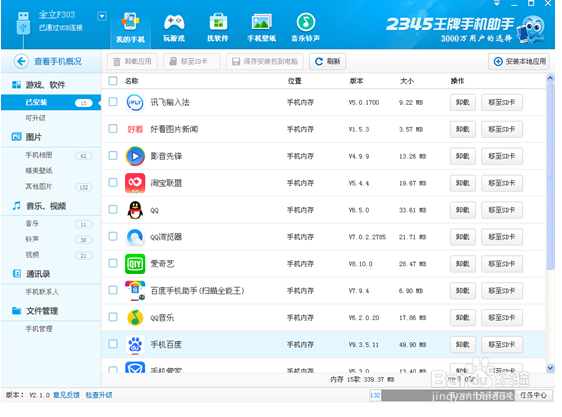Click the 讯飞输入法 iFLY icon
Image resolution: width=562 pixels, height=417 pixels.
point(135,102)
